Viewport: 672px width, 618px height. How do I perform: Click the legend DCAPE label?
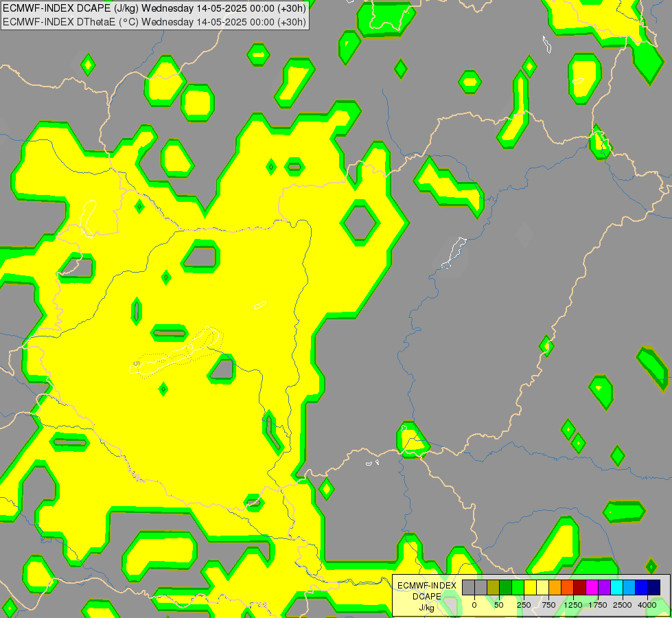coord(427,597)
